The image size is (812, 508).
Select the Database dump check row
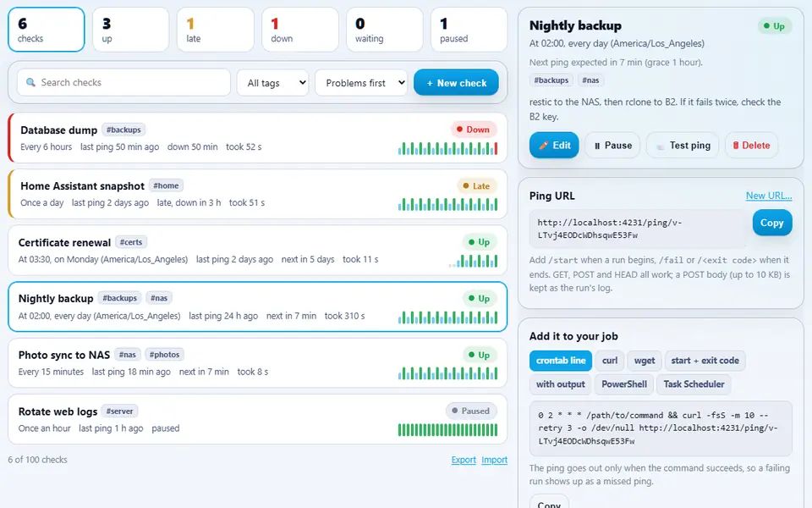tap(257, 138)
